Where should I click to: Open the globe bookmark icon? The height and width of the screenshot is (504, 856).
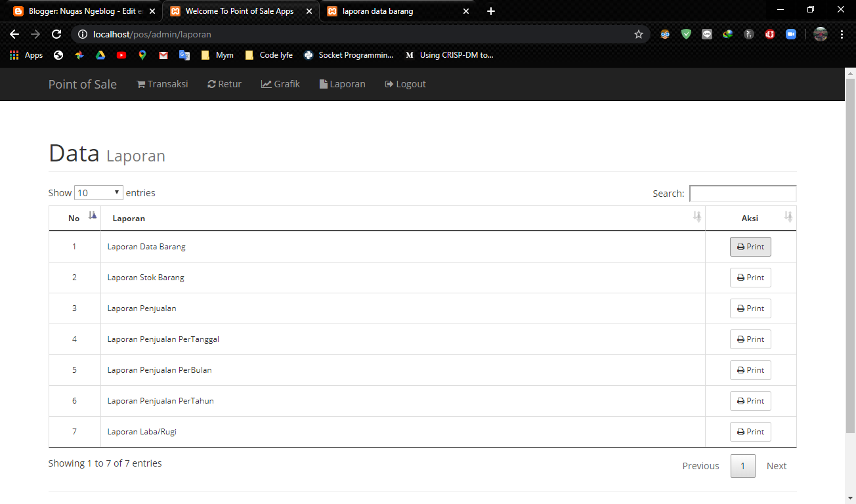58,55
